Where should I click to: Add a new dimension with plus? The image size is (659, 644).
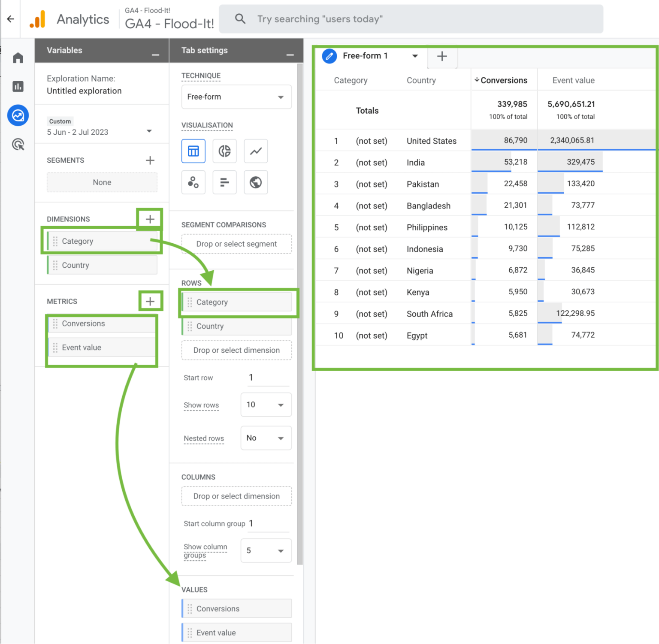150,219
